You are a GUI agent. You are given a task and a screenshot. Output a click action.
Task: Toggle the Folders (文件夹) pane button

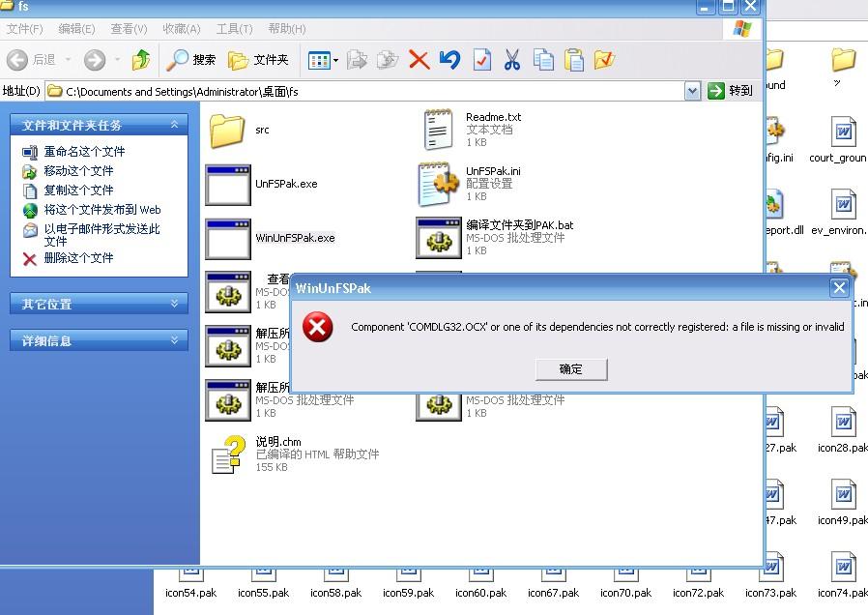258,60
